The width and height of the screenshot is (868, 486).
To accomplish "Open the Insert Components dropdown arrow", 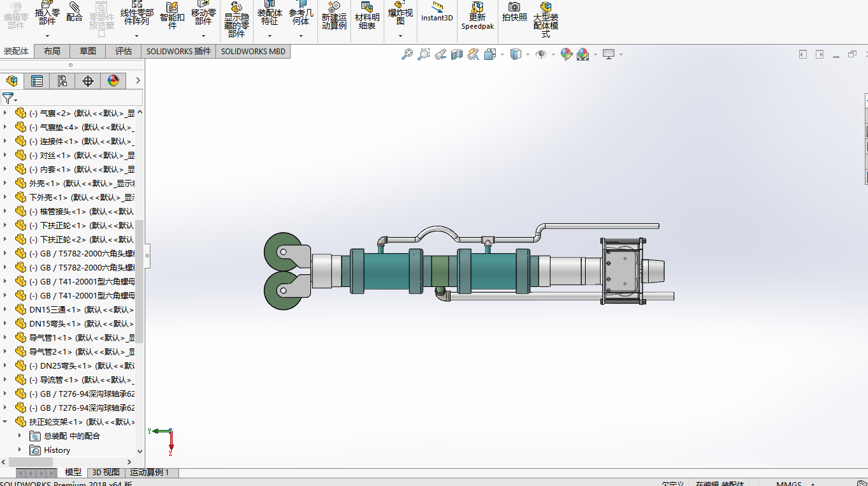I will point(47,36).
